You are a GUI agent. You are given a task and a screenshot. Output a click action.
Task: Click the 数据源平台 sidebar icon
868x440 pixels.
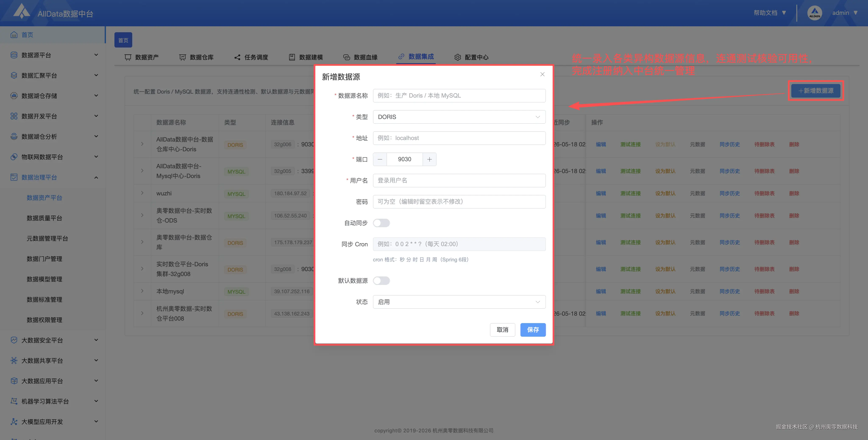click(14, 55)
